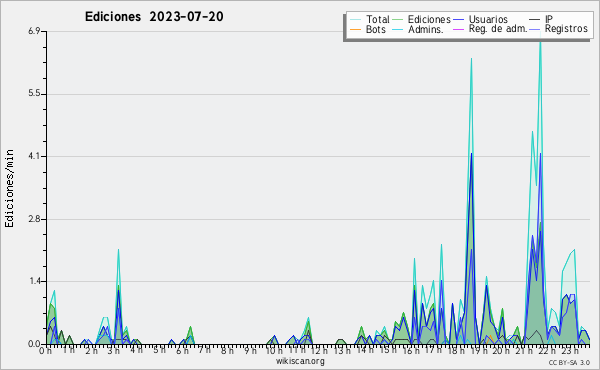The width and height of the screenshot is (600, 370).
Task: Click the dark IP legend line
Action: point(535,20)
